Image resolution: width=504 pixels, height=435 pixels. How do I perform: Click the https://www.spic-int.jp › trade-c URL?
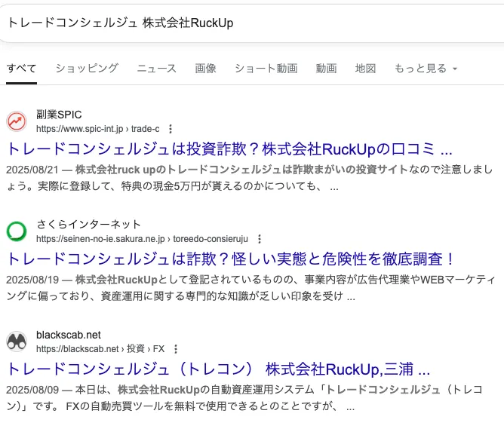coord(98,129)
